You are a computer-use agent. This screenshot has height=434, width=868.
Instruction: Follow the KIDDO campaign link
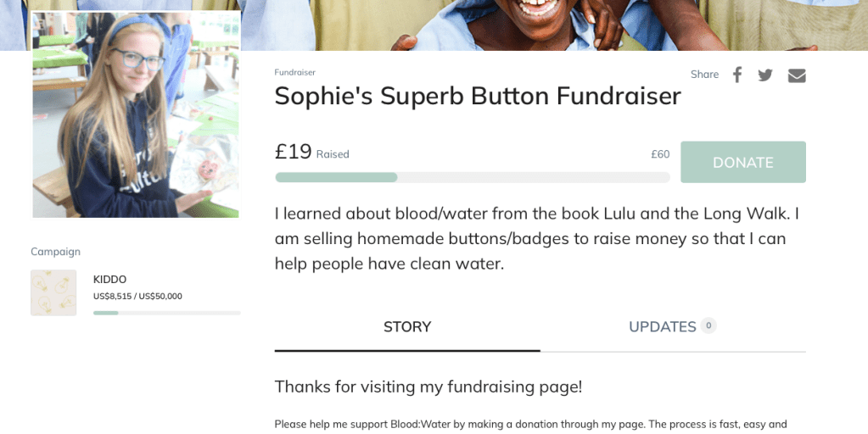pyautogui.click(x=109, y=279)
